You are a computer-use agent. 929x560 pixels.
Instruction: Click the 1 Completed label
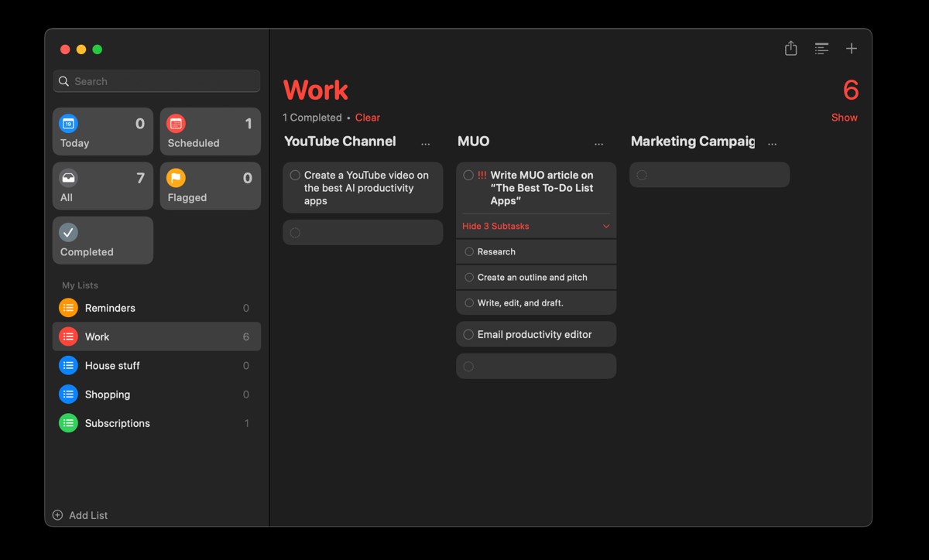[312, 118]
